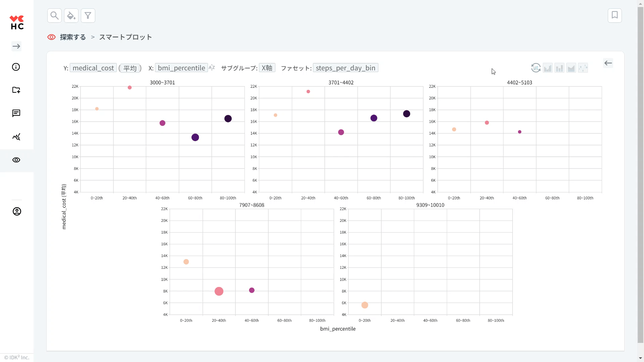
Task: Change the 平均 aggregation setting
Action: tap(130, 68)
